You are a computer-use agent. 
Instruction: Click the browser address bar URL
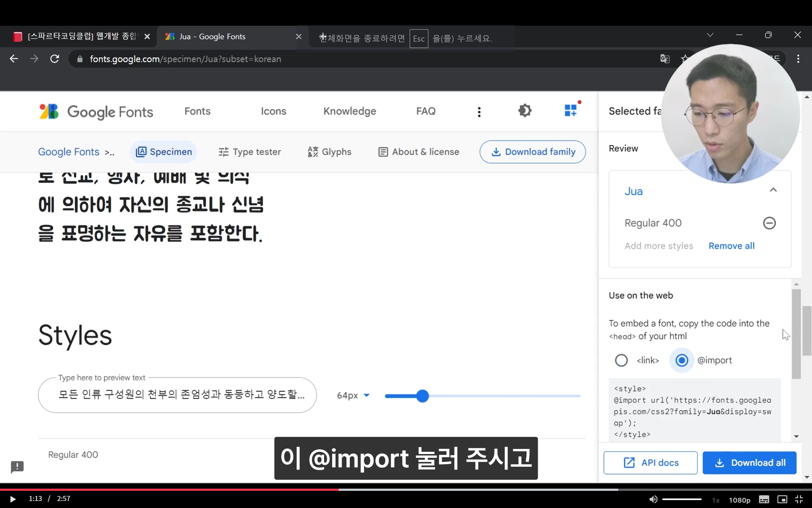tap(185, 59)
